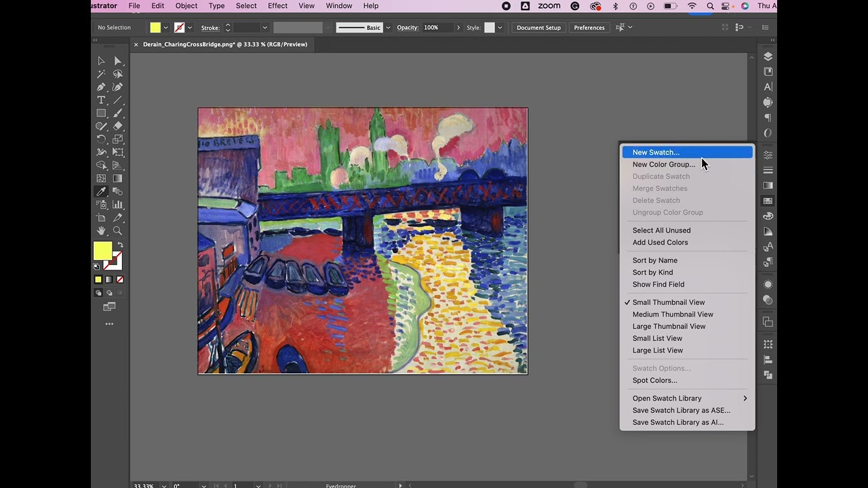Select the Direct Selection tool
This screenshot has width=868, height=488.
click(x=118, y=61)
